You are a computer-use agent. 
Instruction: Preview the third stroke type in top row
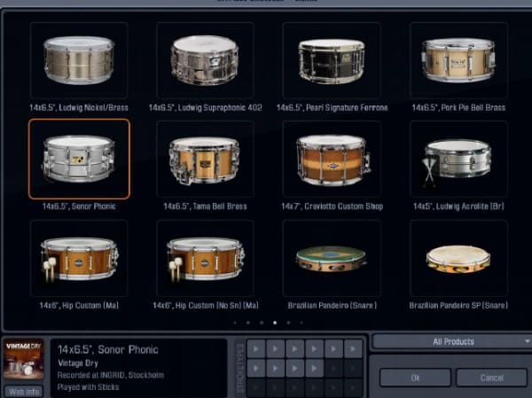pos(295,348)
